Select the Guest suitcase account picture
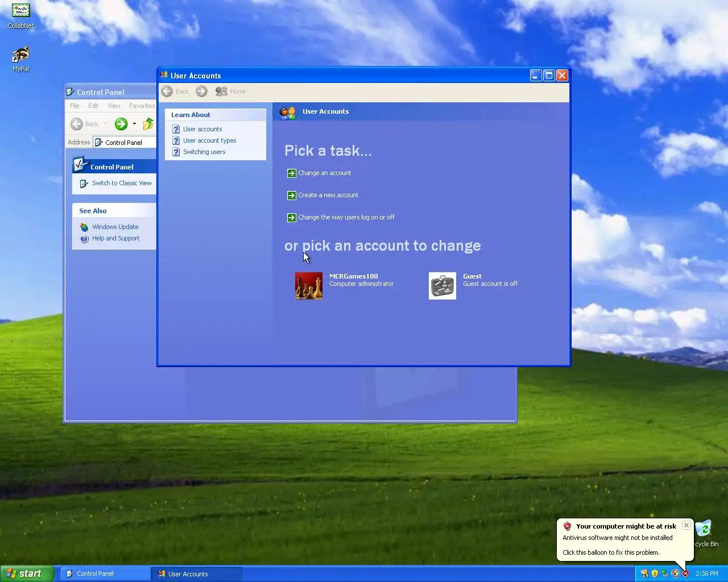Image resolution: width=728 pixels, height=582 pixels. click(x=442, y=285)
